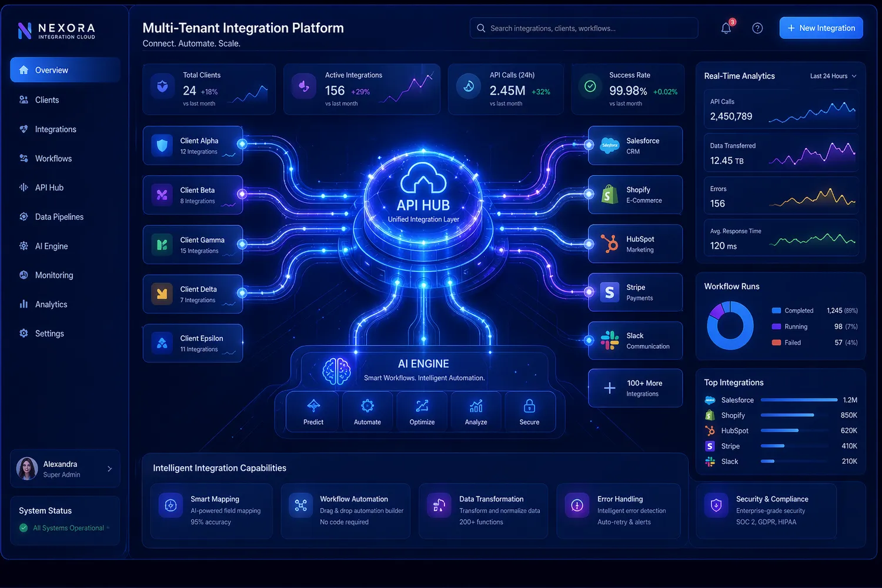Click the Security & Compliance shield icon
Screen dimensions: 882x588
(x=716, y=505)
